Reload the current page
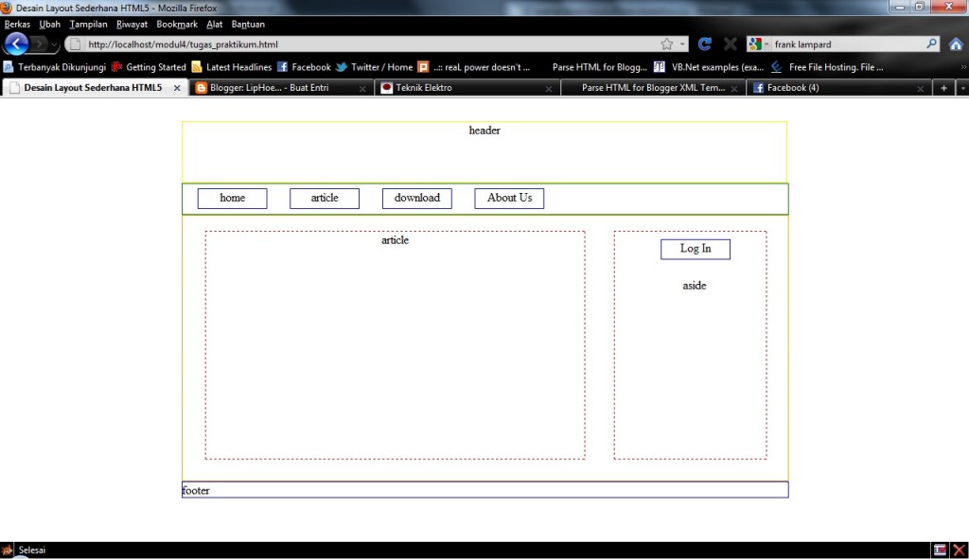Viewport: 969px width, 560px height. pos(703,44)
